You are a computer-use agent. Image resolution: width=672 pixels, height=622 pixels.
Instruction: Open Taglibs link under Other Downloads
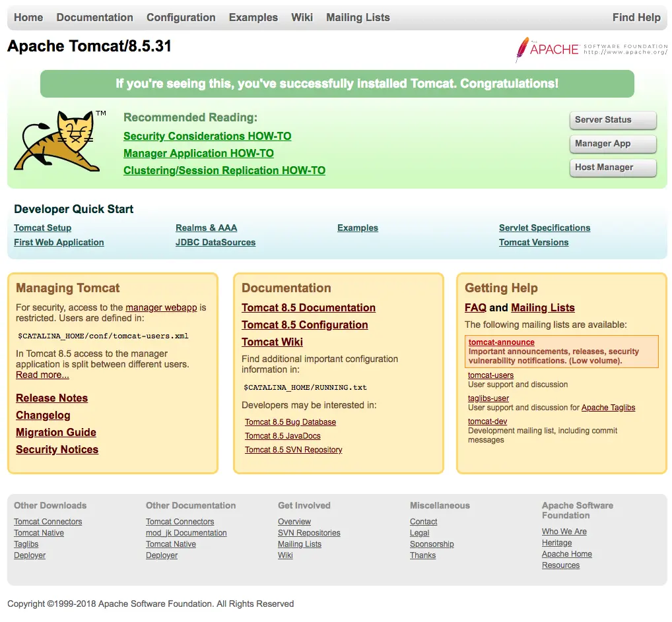(26, 544)
